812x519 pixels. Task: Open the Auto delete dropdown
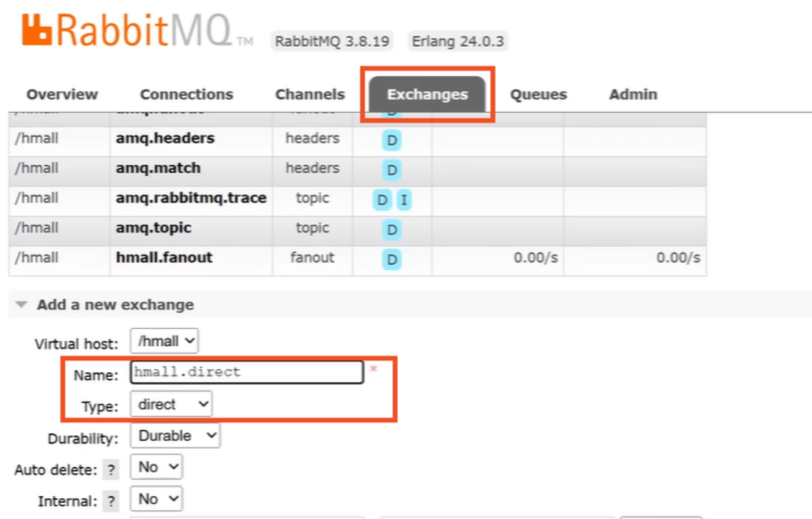(156, 467)
